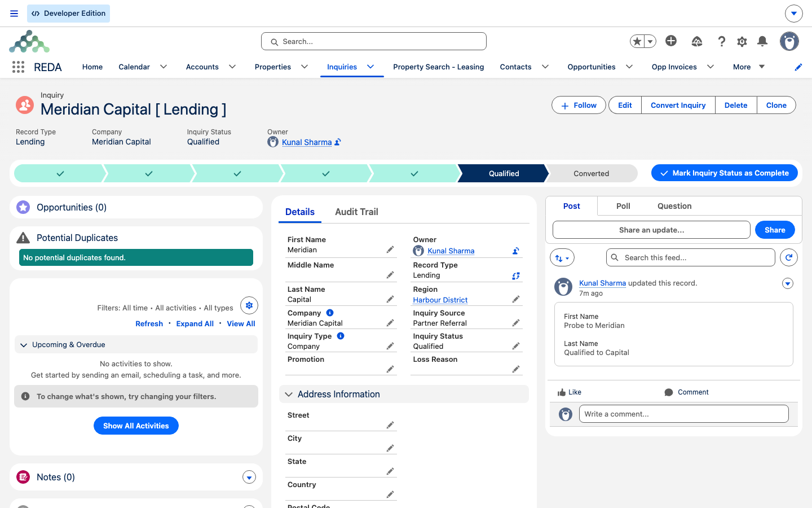Open the Trailhead guidance icon
Viewport: 812px width, 508px height.
coord(697,41)
